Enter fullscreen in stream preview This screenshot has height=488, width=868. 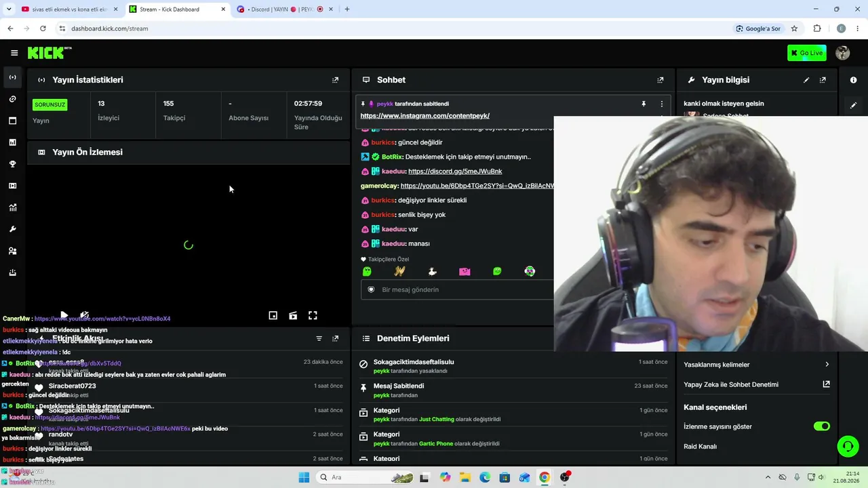[313, 315]
